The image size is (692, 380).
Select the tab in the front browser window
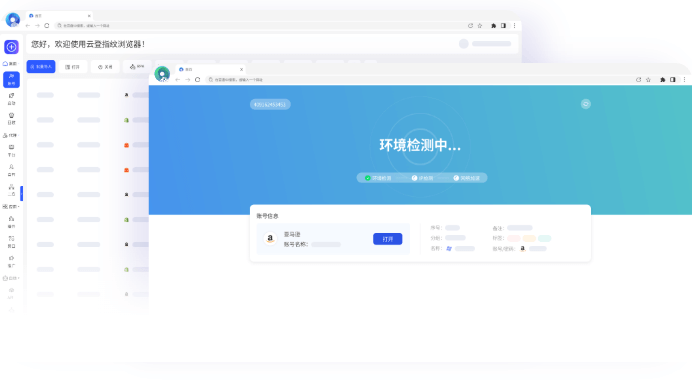click(211, 69)
